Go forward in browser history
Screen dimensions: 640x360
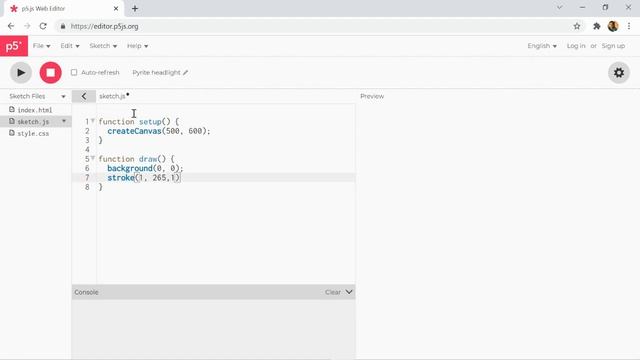27,26
